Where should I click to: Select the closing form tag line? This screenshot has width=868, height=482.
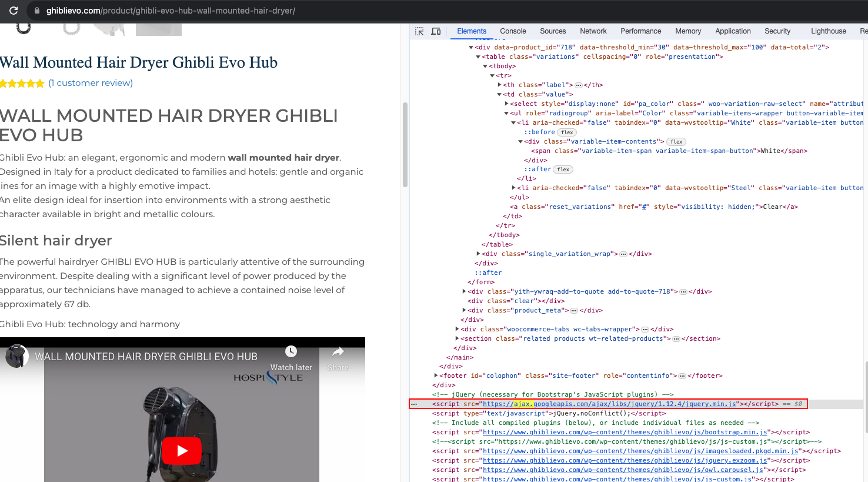click(480, 282)
